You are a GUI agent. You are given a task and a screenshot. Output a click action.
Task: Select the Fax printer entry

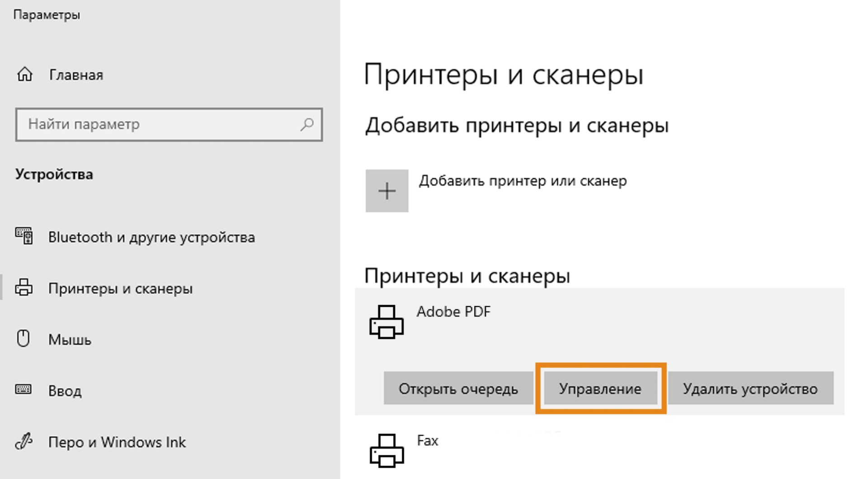[x=427, y=441]
